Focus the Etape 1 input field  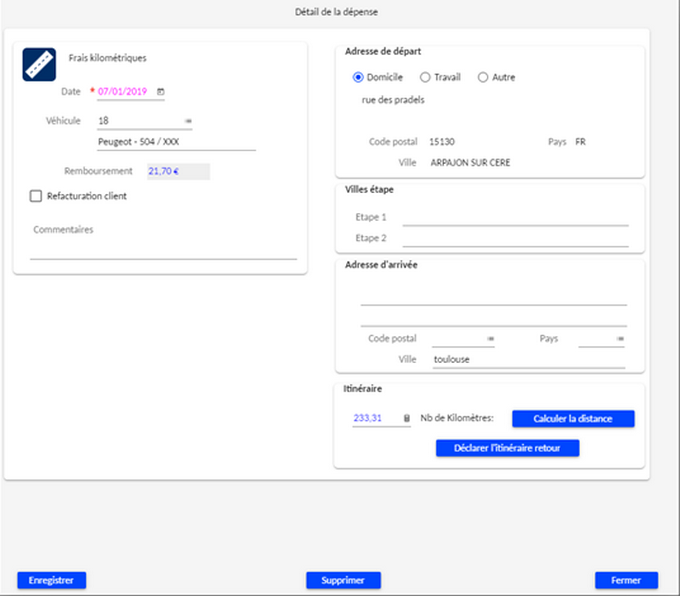pos(515,217)
